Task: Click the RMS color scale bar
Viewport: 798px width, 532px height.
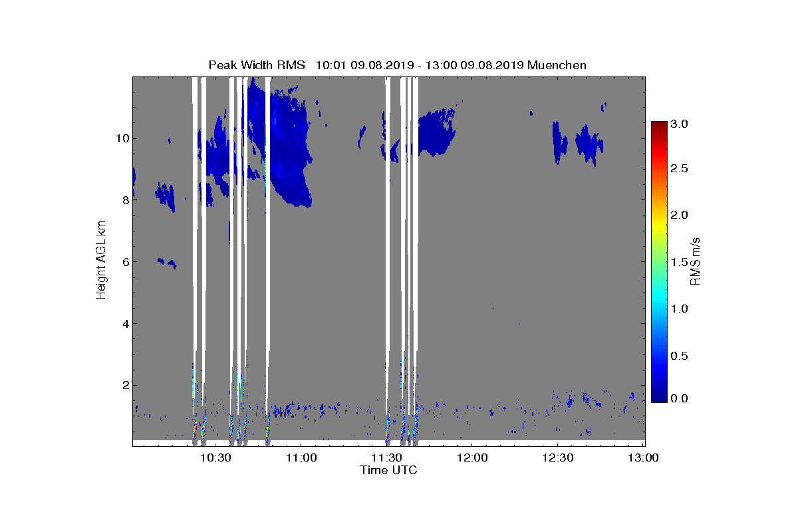Action: (659, 261)
